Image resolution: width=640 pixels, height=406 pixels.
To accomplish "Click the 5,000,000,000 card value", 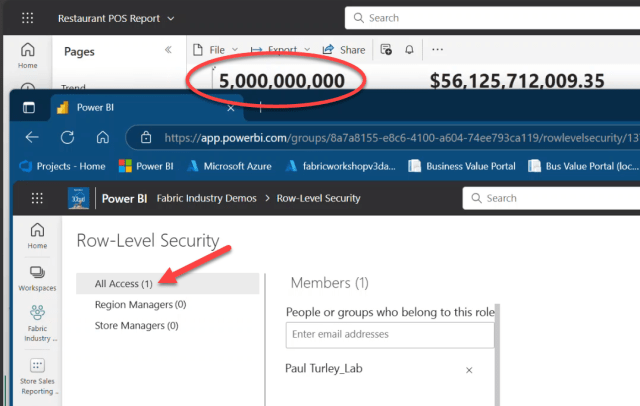I will [282, 81].
